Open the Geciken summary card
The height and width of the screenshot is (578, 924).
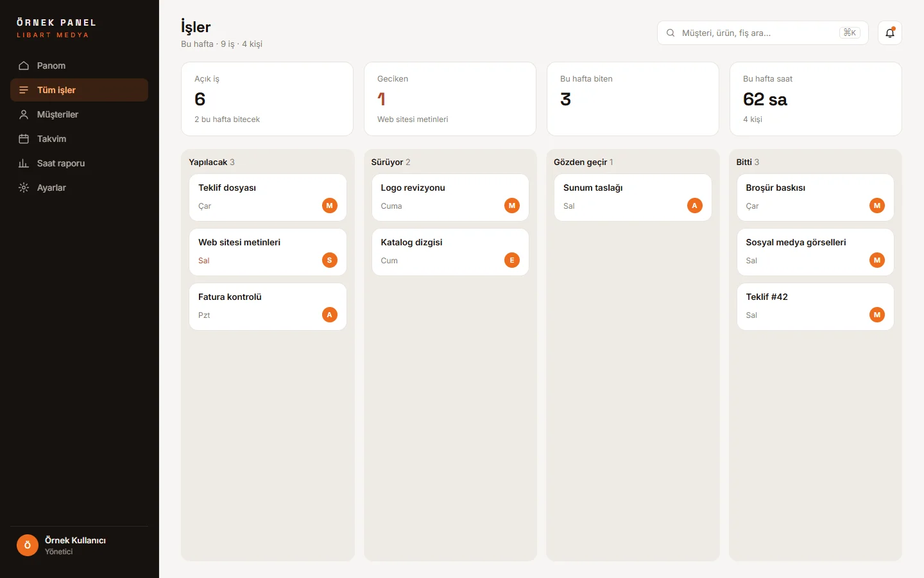(x=450, y=99)
